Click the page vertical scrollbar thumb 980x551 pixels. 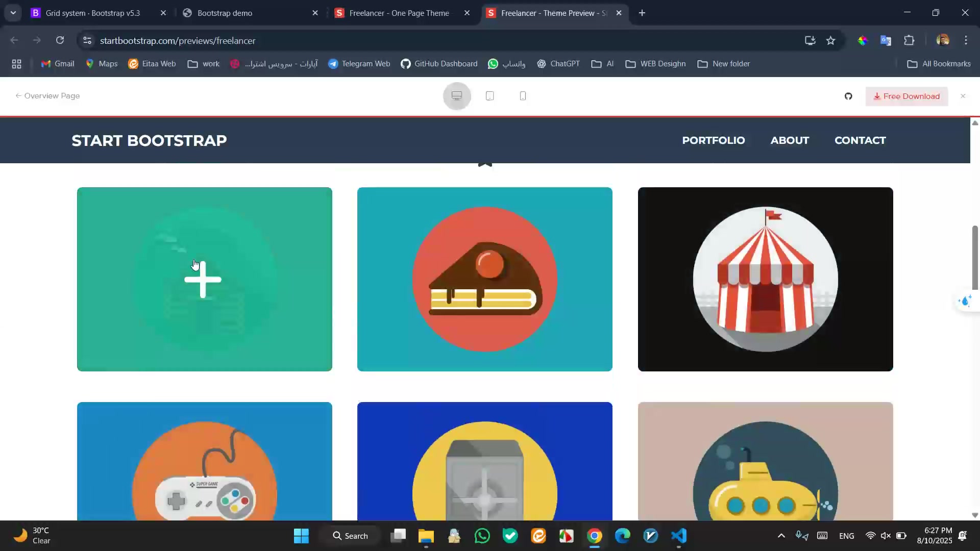[974, 258]
